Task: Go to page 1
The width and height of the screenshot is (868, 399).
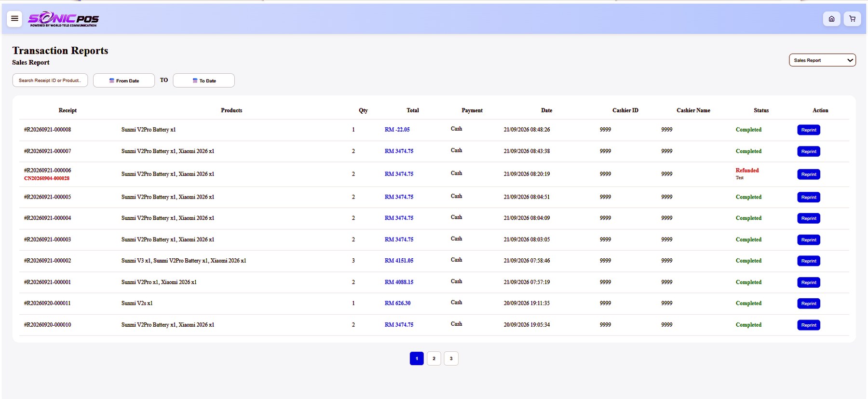Action: coord(417,359)
